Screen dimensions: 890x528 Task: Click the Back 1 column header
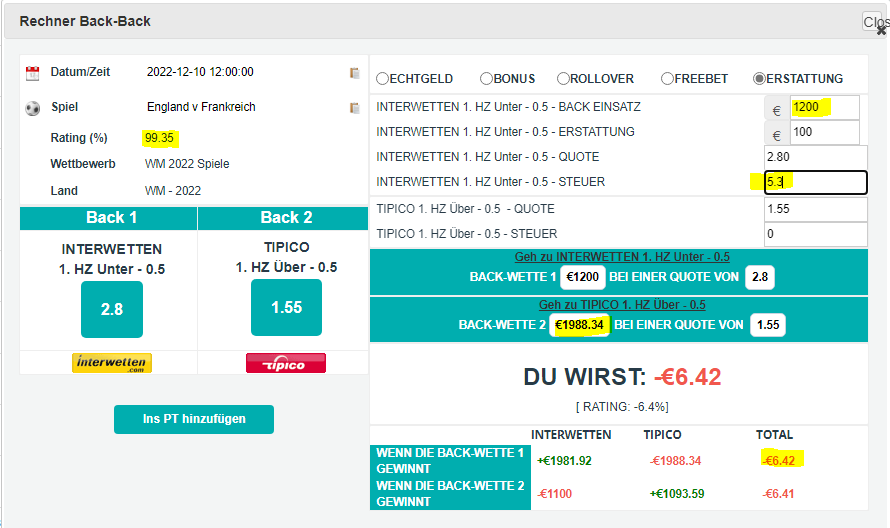coord(108,218)
